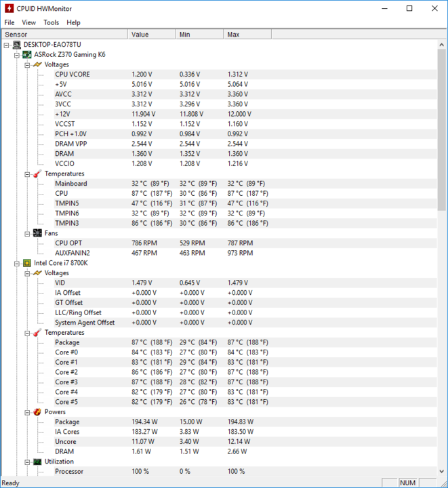Select the VID voltage row
Viewport: 448px width, 488px height.
pos(245,283)
